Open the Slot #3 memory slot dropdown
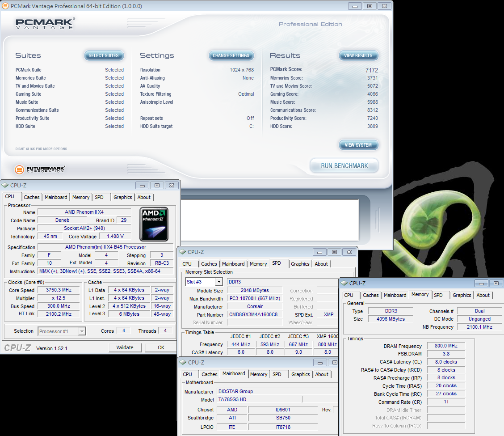Screen dimensions: 504x436 click(x=219, y=282)
